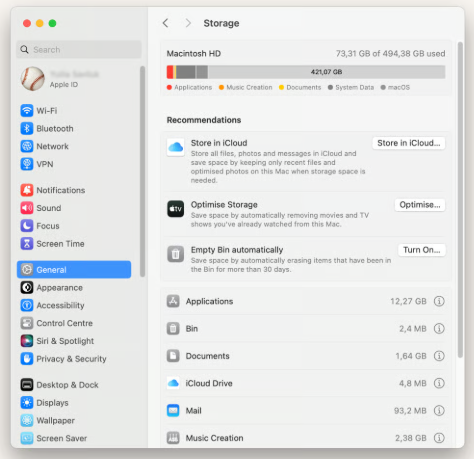Select Desktop & Dock icon
The image size is (474, 459).
(27, 385)
